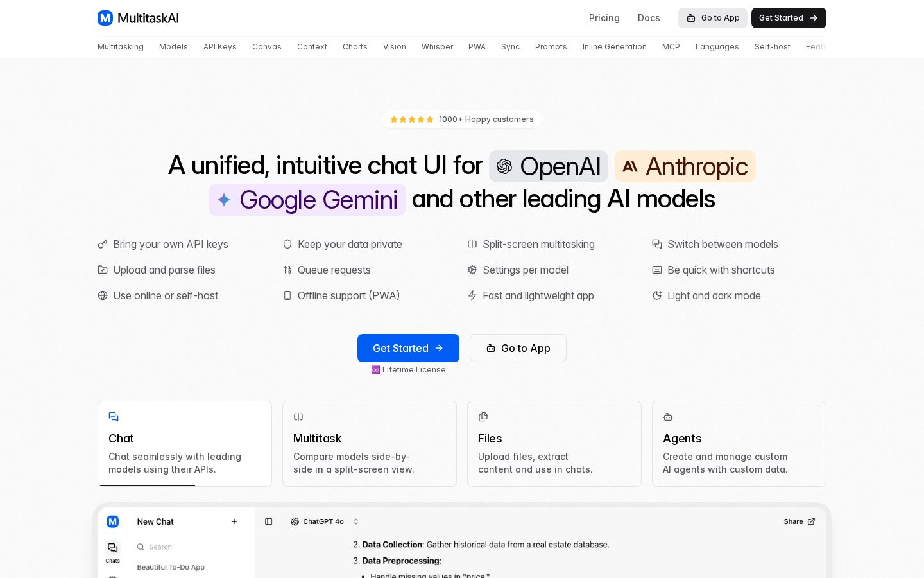The width and height of the screenshot is (924, 578).
Task: Click the MultitaskAI logo in header
Action: tap(138, 18)
